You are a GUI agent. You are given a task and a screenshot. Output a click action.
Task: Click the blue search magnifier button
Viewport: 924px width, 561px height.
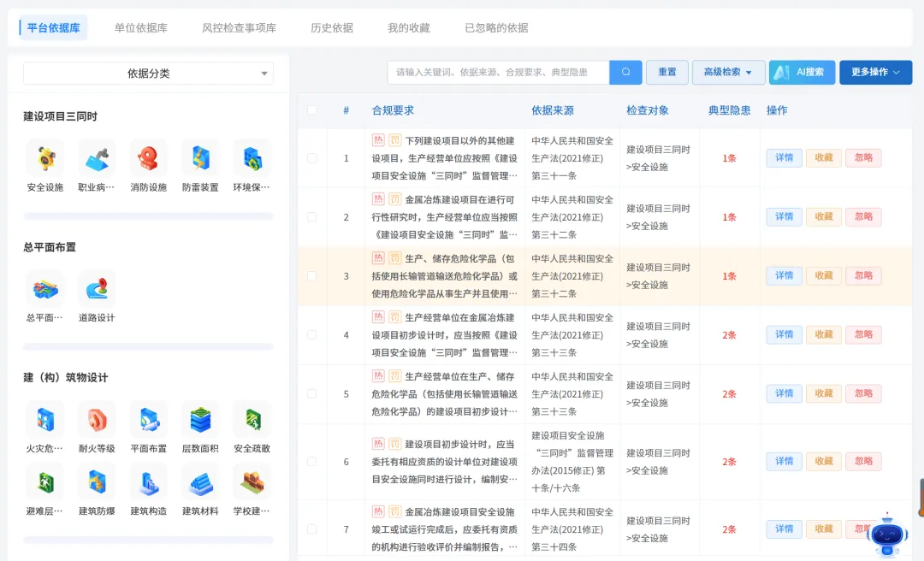625,72
